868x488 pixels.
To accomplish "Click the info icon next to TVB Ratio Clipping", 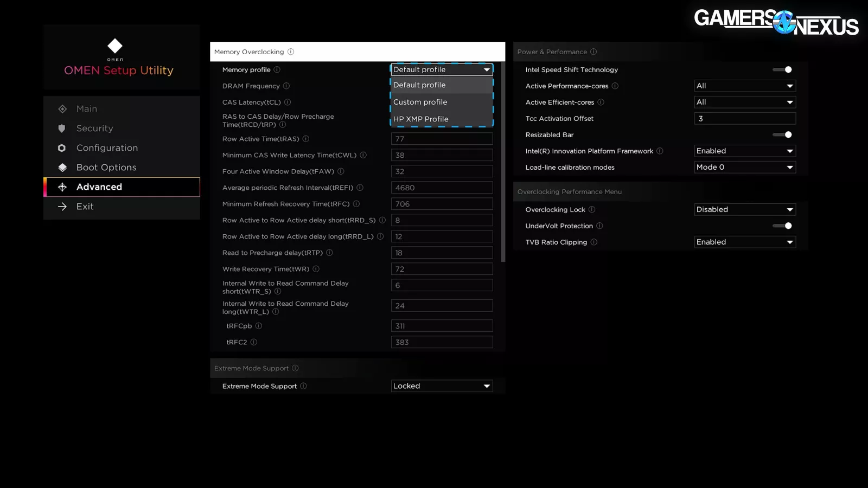I will (594, 242).
